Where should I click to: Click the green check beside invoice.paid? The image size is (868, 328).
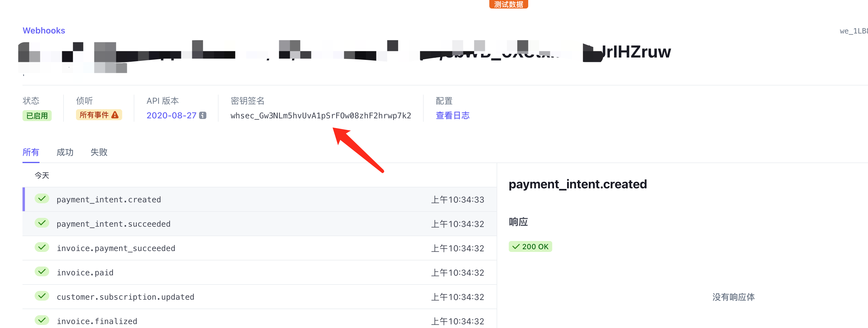42,272
